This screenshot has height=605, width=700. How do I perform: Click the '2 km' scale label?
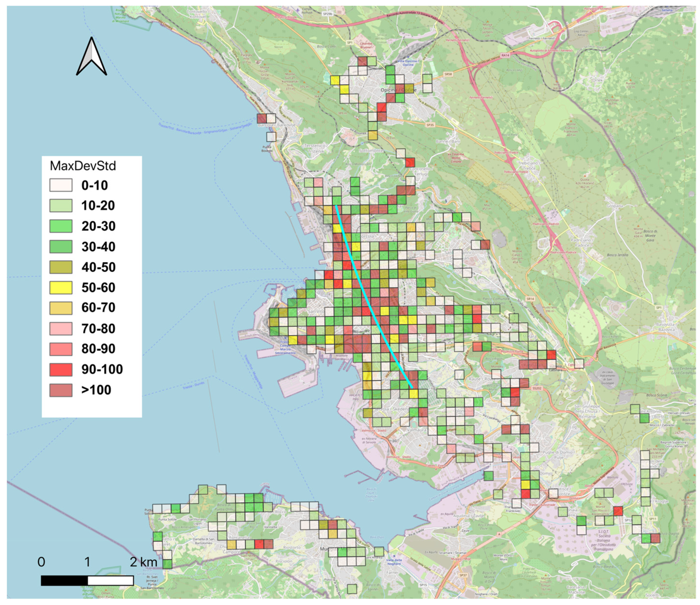click(143, 562)
